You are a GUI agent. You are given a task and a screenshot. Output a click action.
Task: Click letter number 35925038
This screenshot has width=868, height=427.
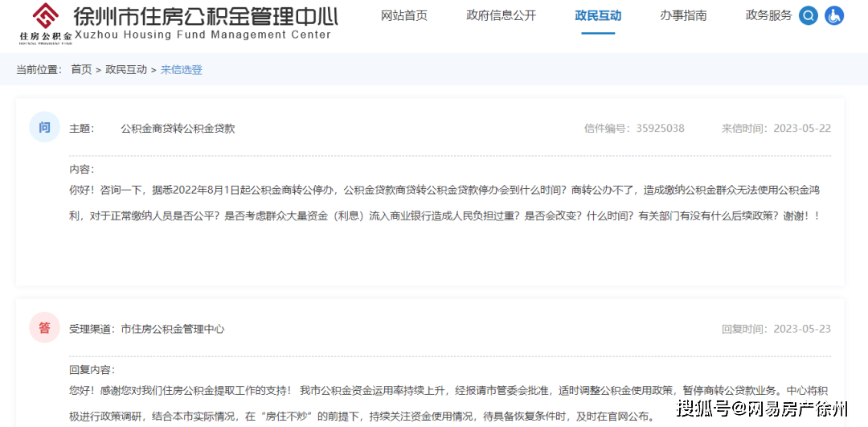click(x=660, y=129)
